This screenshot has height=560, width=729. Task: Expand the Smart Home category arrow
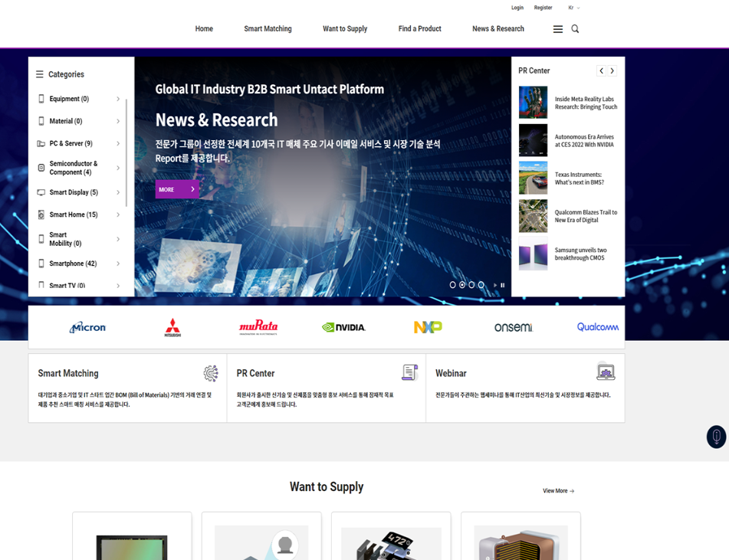point(118,215)
